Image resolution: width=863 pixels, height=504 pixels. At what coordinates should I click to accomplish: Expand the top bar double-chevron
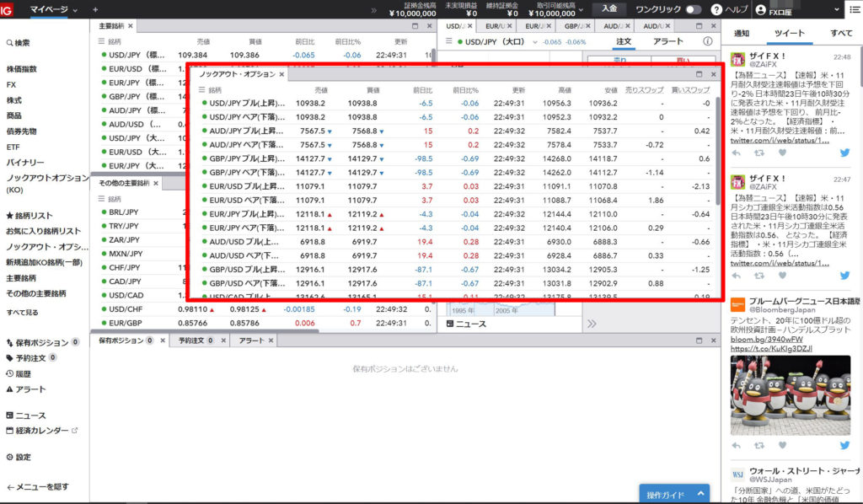click(x=374, y=10)
